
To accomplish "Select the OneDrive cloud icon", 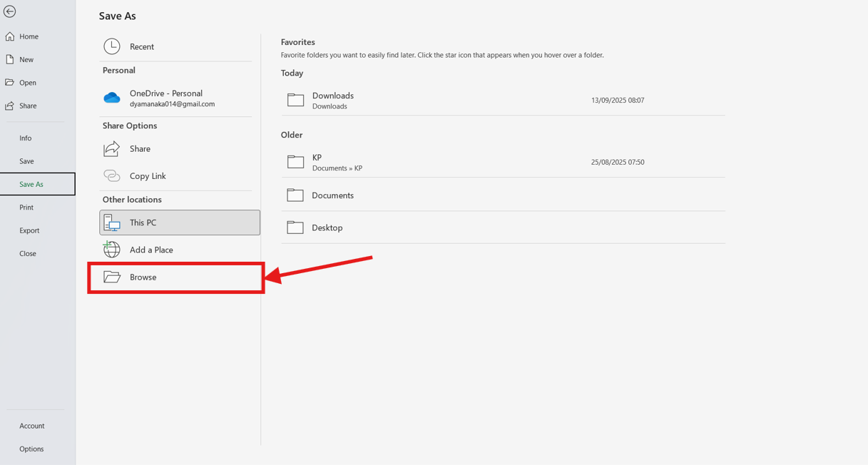I will coord(112,98).
